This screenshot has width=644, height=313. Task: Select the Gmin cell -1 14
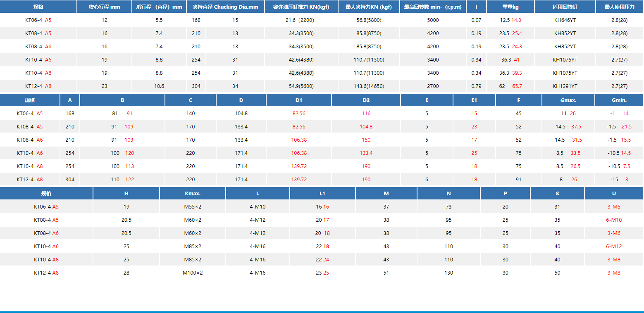(x=619, y=113)
